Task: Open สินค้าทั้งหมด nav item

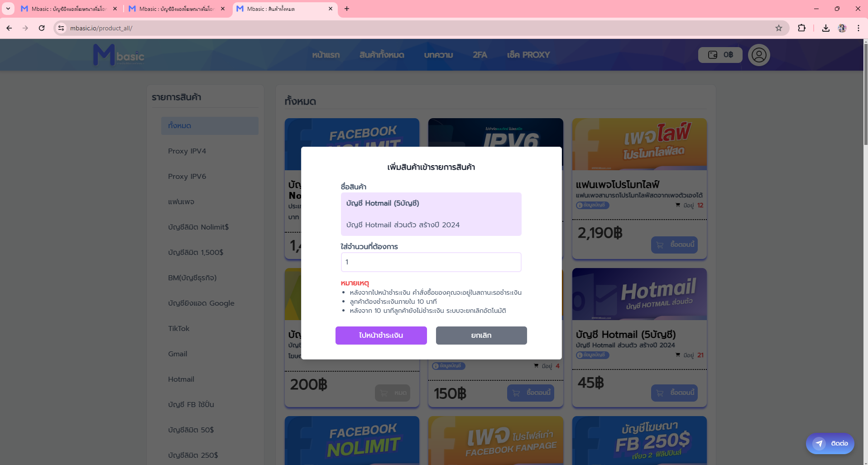Action: point(382,55)
